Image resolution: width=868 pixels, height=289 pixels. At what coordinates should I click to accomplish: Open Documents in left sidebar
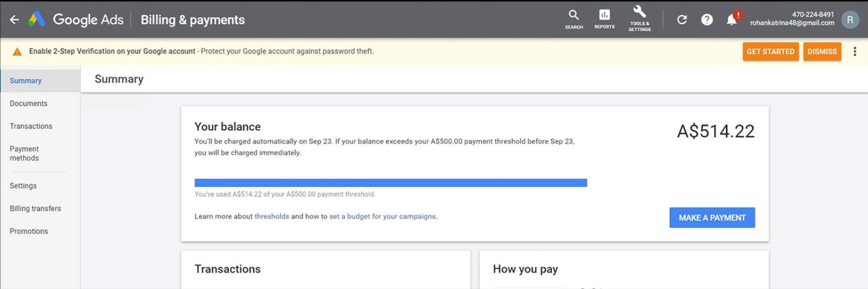point(28,104)
